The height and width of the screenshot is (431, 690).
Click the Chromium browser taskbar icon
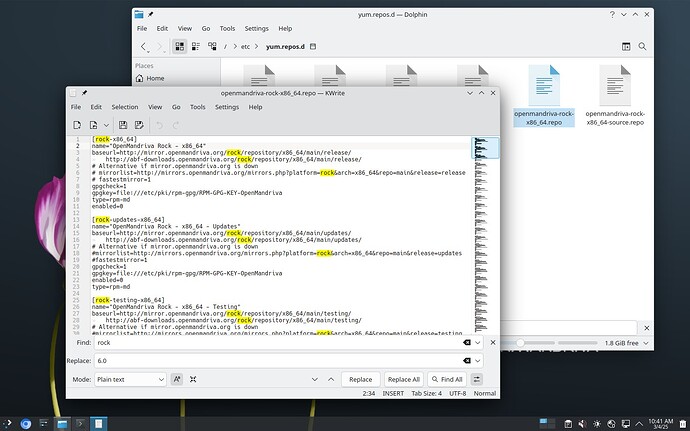26,424
